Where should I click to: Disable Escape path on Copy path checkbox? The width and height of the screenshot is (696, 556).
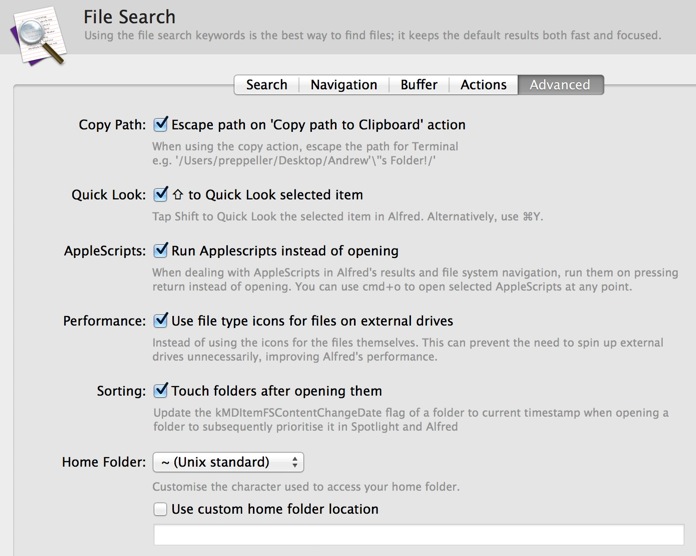[160, 124]
